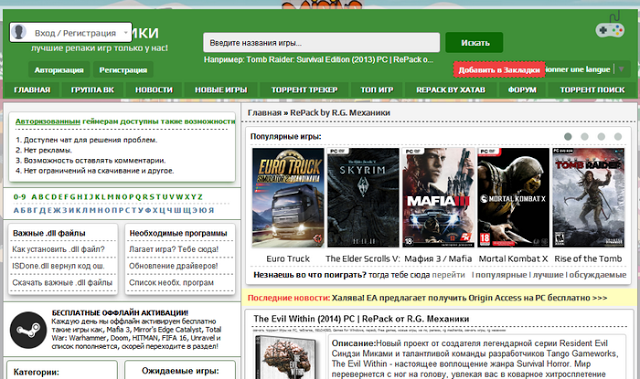This screenshot has height=379, width=640.
Task: Open the ТОРРЕНТ ПОИСК menu item
Action: pos(592,90)
